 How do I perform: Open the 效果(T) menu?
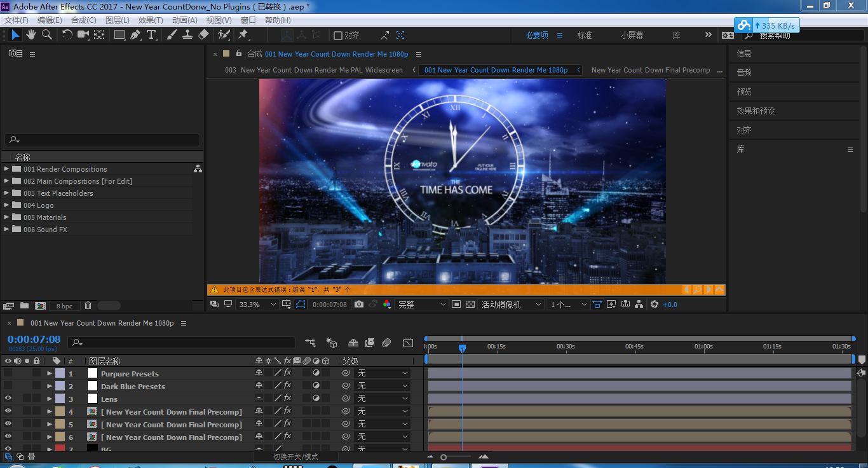pyautogui.click(x=151, y=20)
